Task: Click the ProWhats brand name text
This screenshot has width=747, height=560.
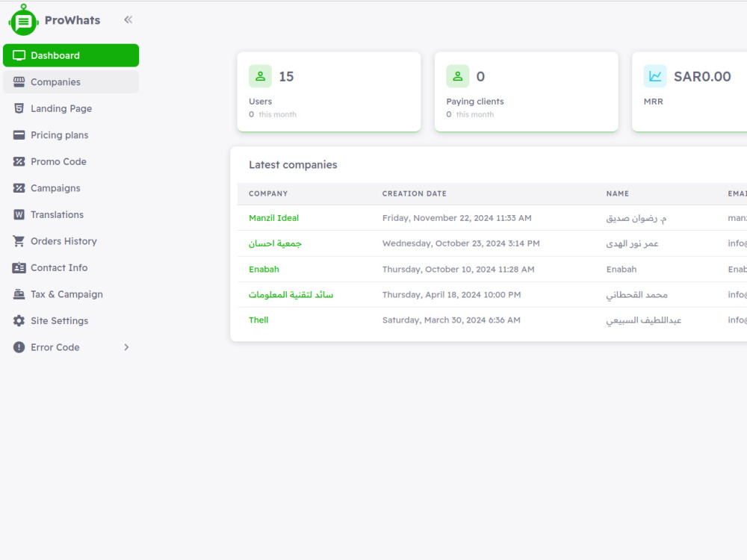Action: pyautogui.click(x=72, y=20)
